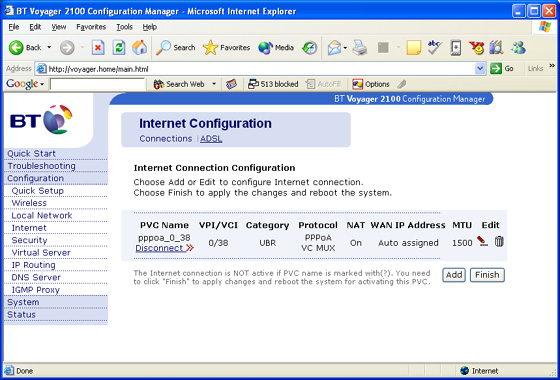Open the History clock toolbar icon
Viewport: 560px width, 380px height.
pos(310,48)
